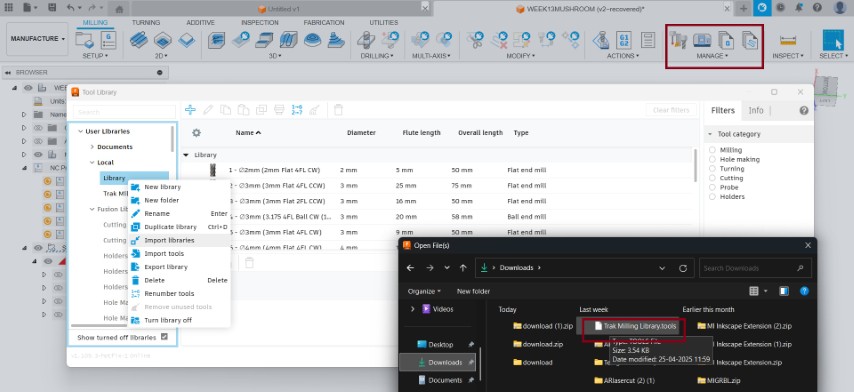This screenshot has width=854, height=392.
Task: Switch to the Info tab
Action: (755, 111)
